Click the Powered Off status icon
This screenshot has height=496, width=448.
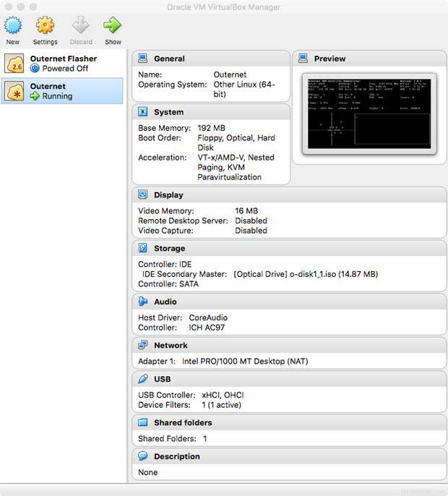(x=35, y=68)
